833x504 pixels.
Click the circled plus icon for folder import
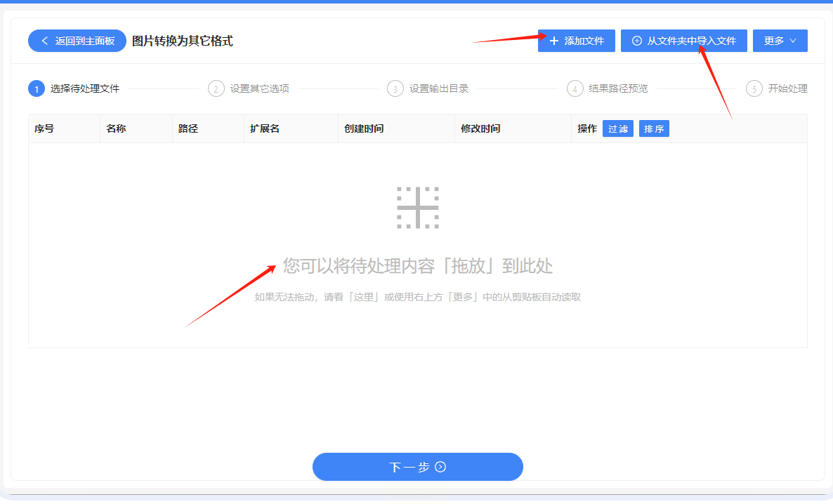coord(636,41)
